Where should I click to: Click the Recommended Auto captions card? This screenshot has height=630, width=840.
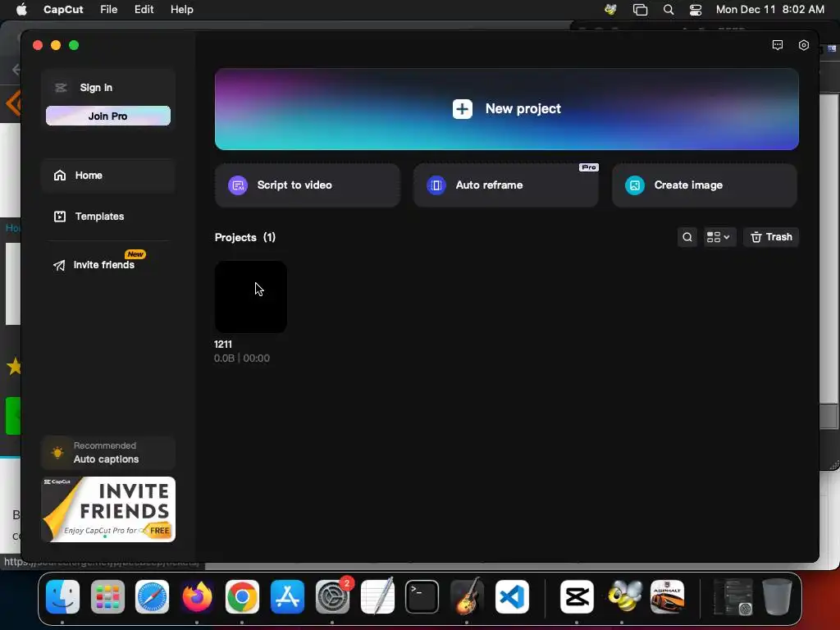107,453
